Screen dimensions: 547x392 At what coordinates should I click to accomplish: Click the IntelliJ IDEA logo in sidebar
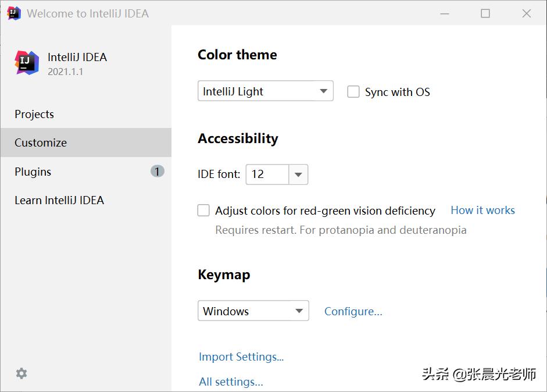(x=27, y=63)
